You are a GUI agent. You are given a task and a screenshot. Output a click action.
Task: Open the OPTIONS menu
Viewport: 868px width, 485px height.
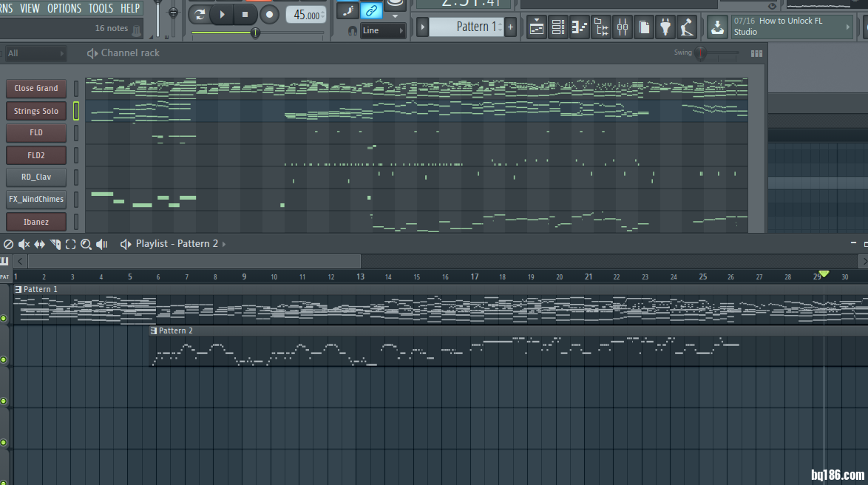[64, 8]
